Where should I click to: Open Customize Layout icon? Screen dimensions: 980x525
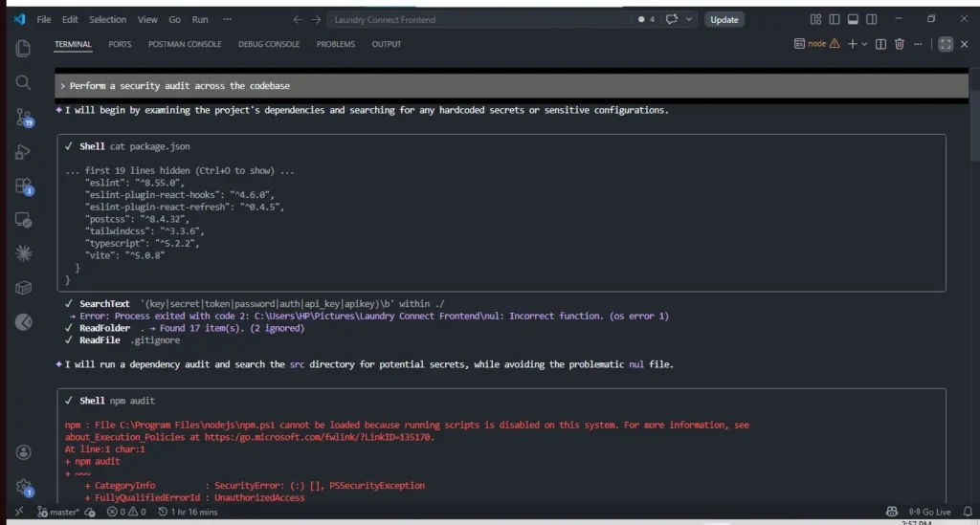(815, 19)
